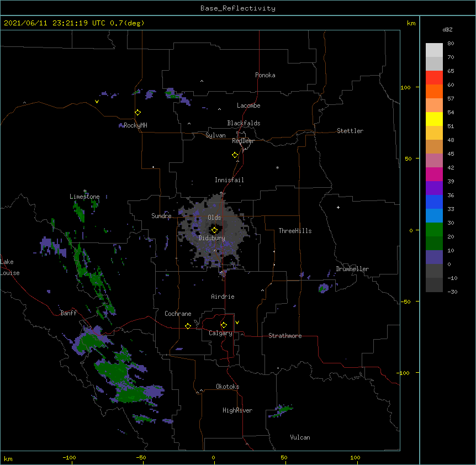This screenshot has width=476, height=465.
Task: Click the yellow marker northwest of RockyMH
Action: click(x=138, y=113)
